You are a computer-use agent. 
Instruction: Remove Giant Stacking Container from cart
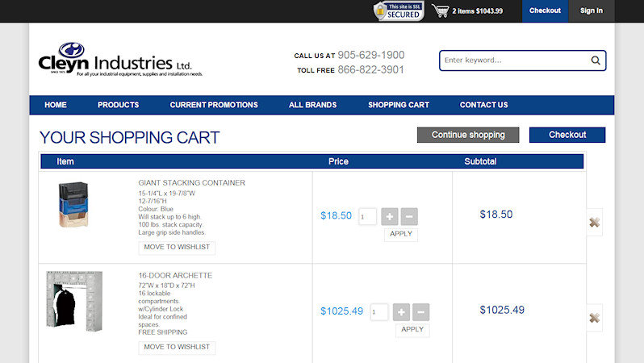pos(594,222)
